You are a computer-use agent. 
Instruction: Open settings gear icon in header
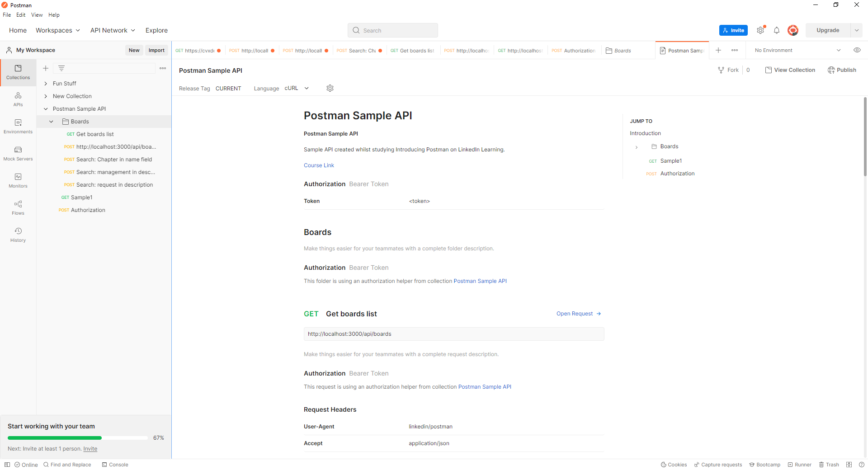click(x=761, y=30)
